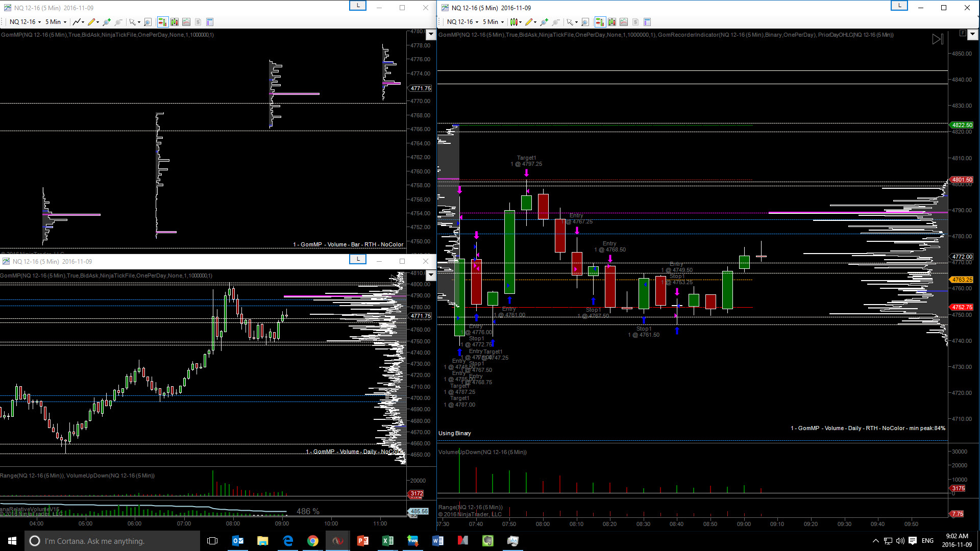The width and height of the screenshot is (980, 551).
Task: Open Data Series icon in right chart toolbar
Action: point(612,22)
